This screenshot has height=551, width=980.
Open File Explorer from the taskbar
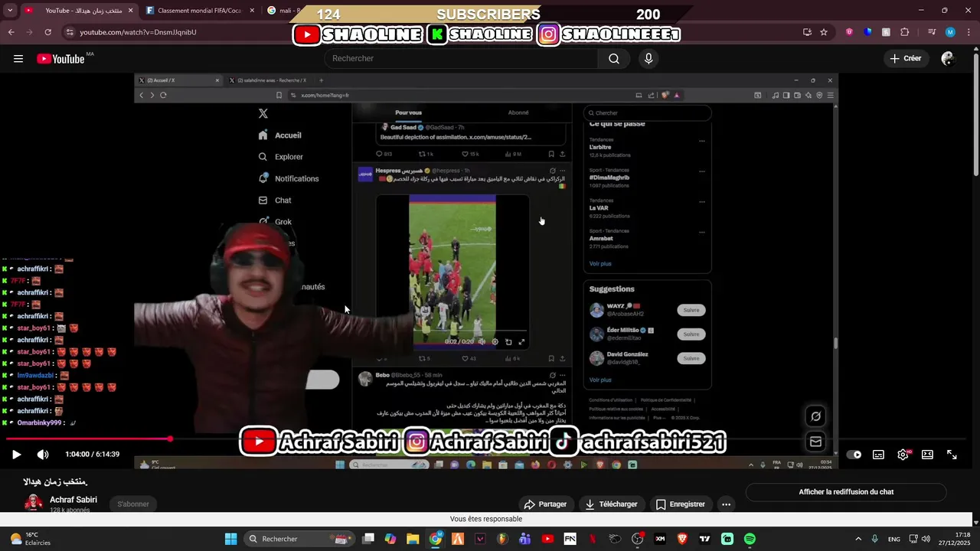coord(413,539)
